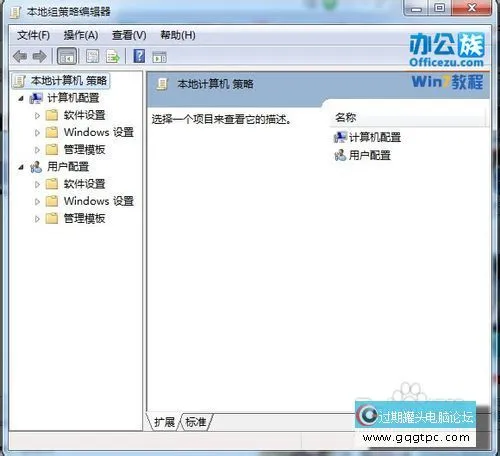Select 计算机配置 text in the right list
Screen dimensions: 500x456
(x=375, y=137)
